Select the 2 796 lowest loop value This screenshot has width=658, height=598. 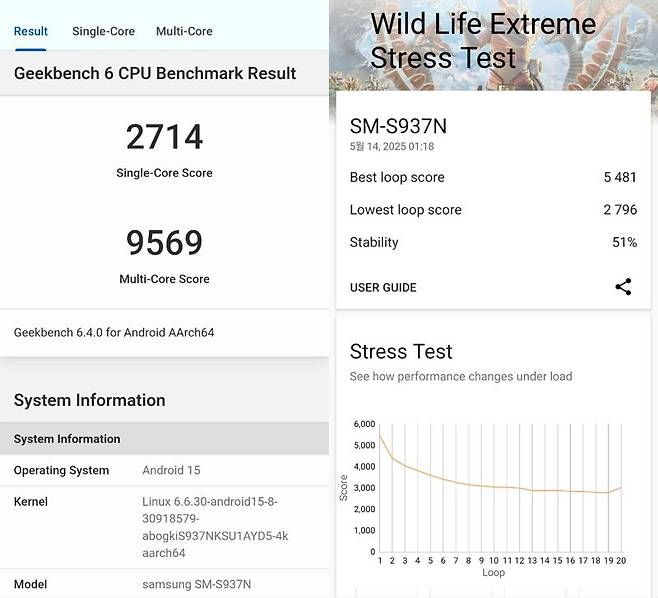pos(620,210)
